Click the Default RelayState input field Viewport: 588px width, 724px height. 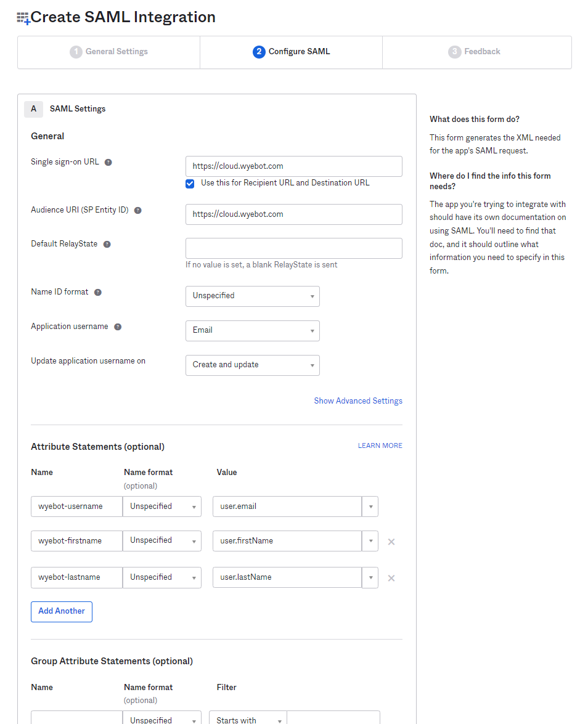pyautogui.click(x=294, y=248)
